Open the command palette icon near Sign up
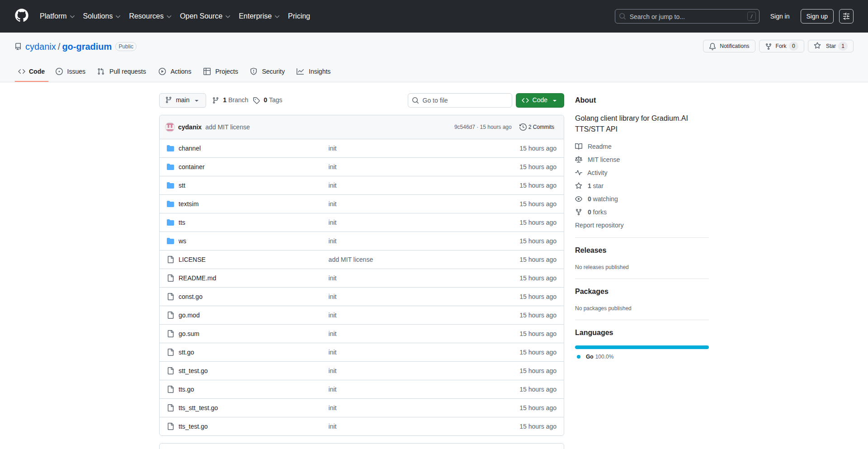The image size is (868, 449). (x=846, y=16)
